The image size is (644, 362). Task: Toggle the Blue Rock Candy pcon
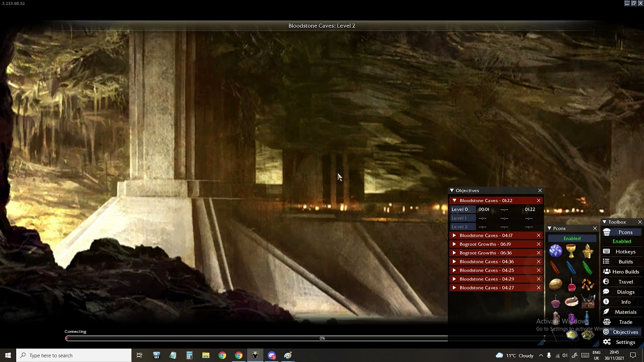point(571,267)
